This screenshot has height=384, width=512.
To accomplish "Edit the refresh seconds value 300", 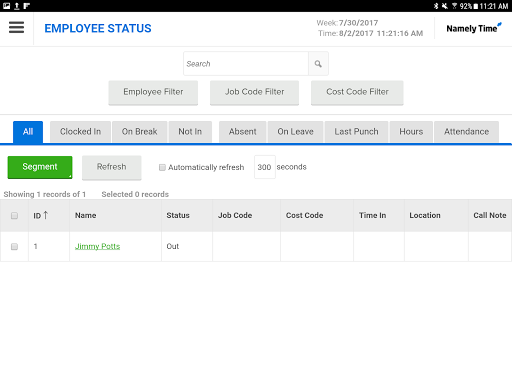I will coord(265,167).
